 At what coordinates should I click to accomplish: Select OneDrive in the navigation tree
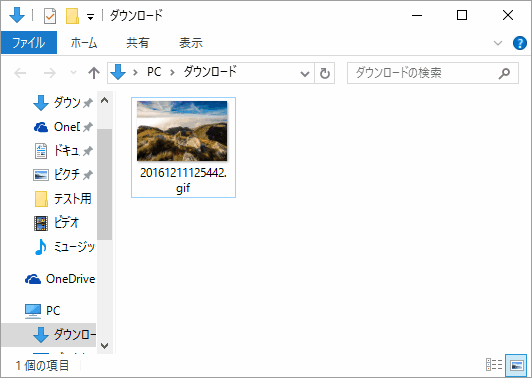coord(60,279)
